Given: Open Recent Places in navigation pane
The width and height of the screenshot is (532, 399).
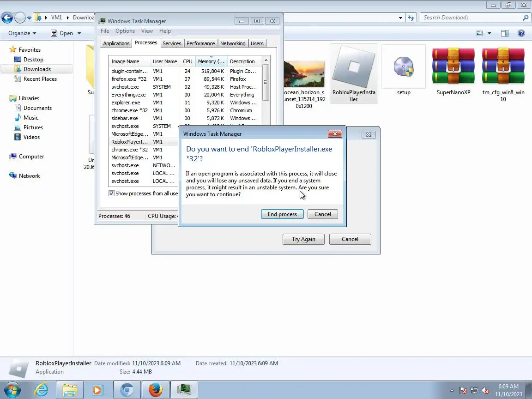Looking at the screenshot, I should coord(40,79).
